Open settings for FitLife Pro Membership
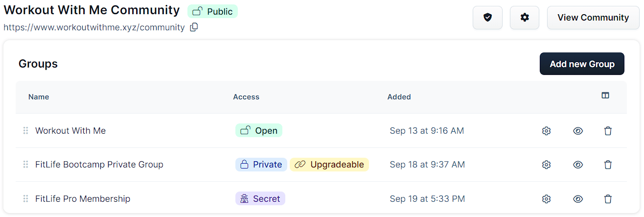The image size is (644, 217). point(547,199)
